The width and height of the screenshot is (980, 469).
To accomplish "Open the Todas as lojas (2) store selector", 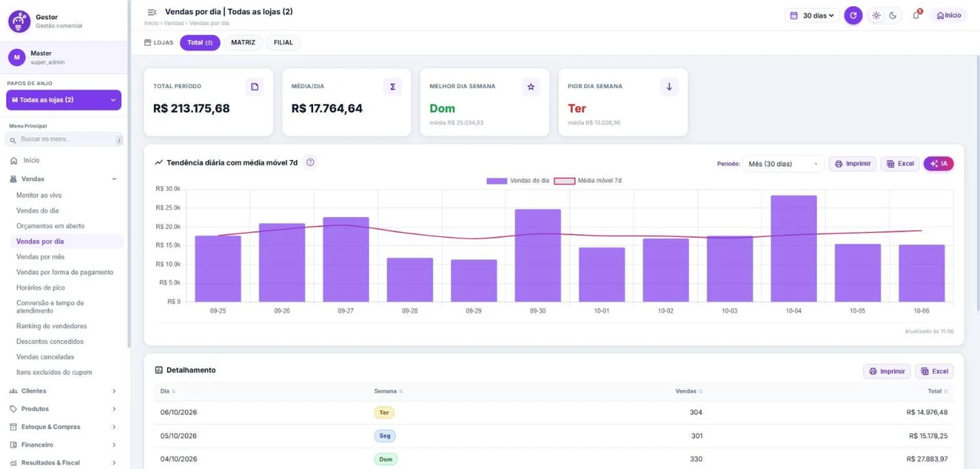I will (x=64, y=100).
